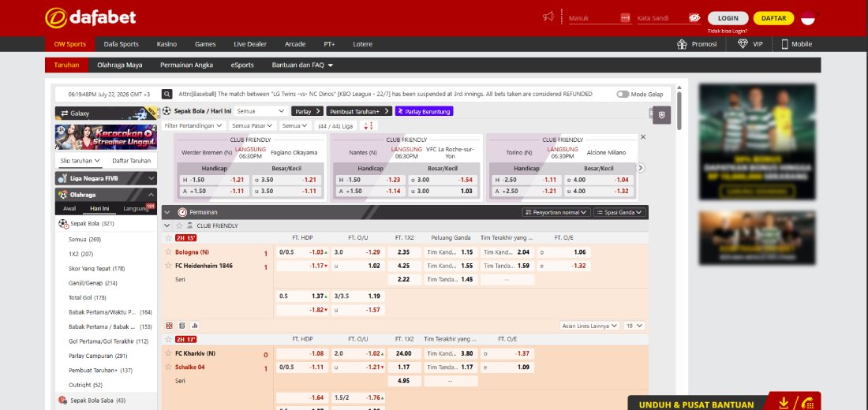Image resolution: width=868 pixels, height=410 pixels.
Task: Open the Slip taruhan tab
Action: click(80, 161)
